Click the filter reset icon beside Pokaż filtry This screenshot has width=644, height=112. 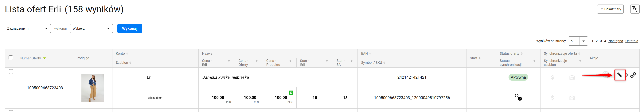[635, 9]
